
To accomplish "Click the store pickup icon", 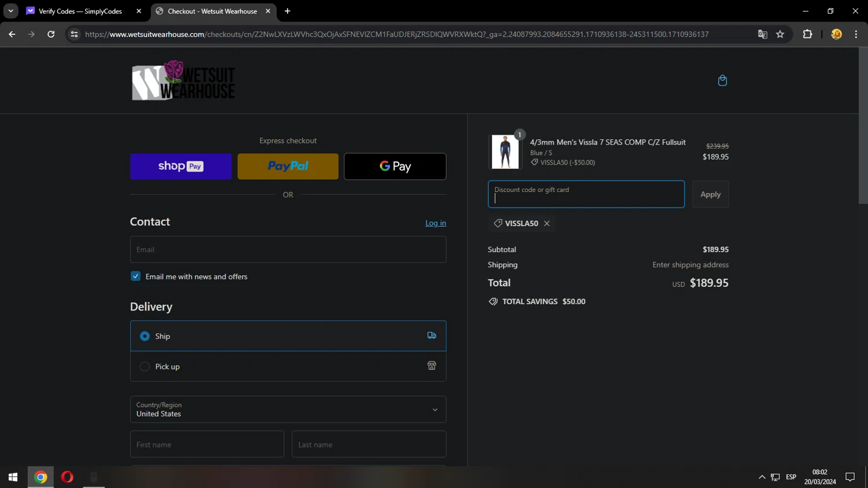I will [x=432, y=365].
